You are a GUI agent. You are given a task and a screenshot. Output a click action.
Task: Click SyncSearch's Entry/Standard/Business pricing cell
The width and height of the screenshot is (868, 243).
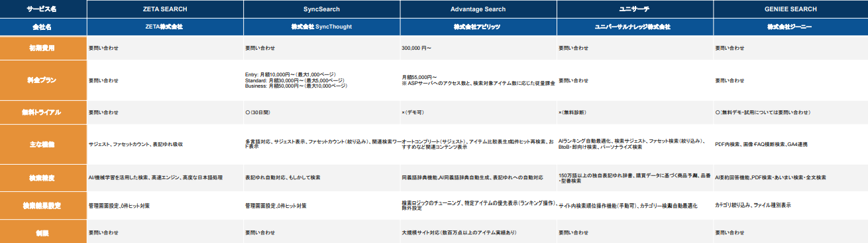click(321, 80)
